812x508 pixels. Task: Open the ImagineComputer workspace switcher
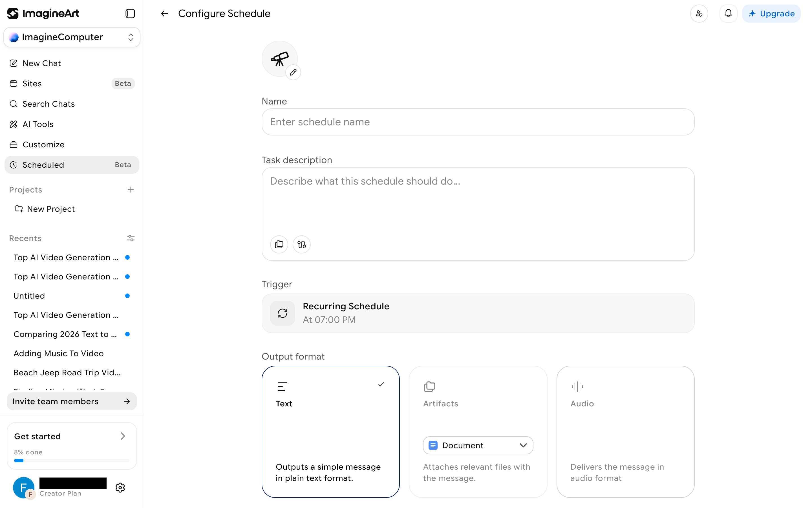[x=72, y=37]
